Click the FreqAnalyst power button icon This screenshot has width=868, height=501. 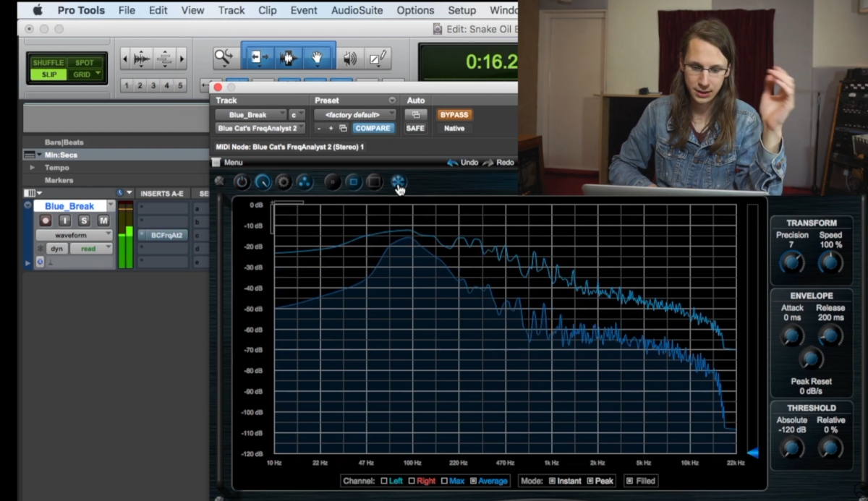pyautogui.click(x=242, y=182)
